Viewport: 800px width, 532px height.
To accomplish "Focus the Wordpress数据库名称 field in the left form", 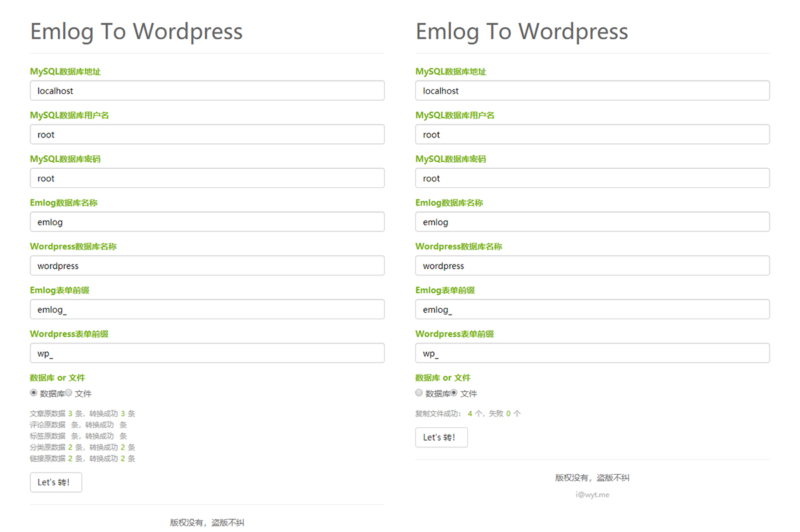I will point(207,265).
